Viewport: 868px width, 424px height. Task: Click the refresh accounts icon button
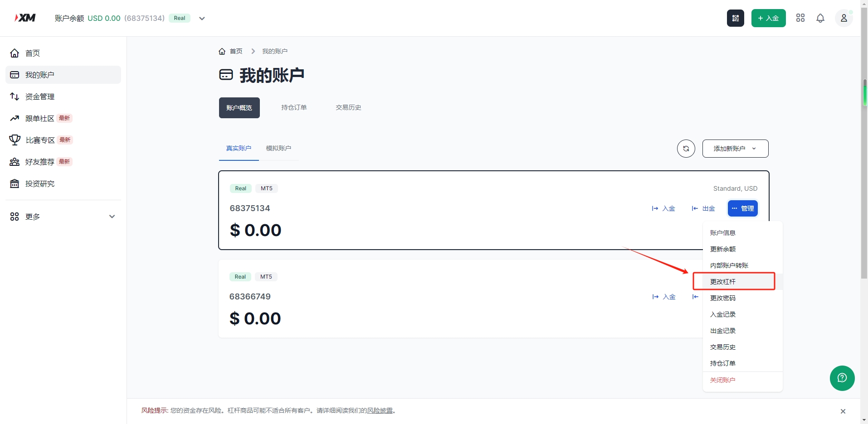[686, 149]
